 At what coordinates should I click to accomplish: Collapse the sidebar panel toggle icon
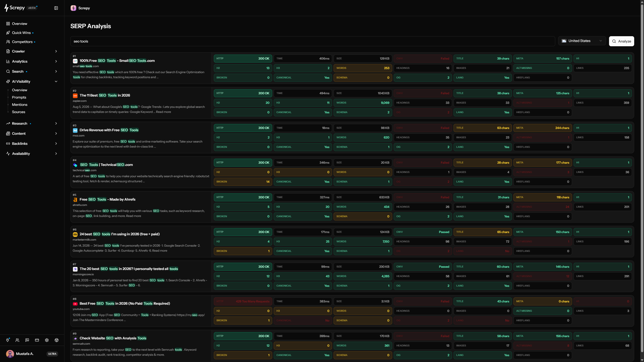[x=56, y=8]
